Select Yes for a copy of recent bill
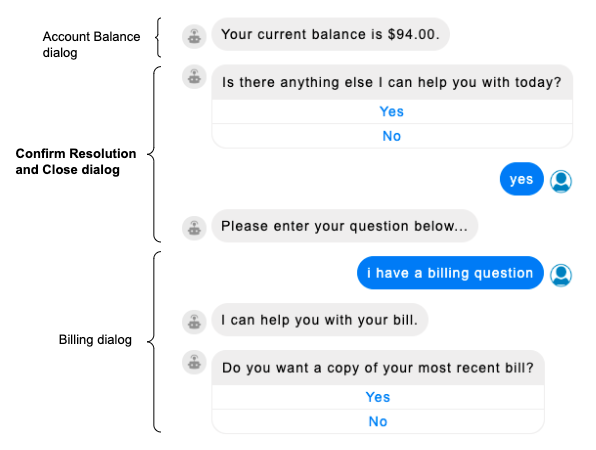 378,397
